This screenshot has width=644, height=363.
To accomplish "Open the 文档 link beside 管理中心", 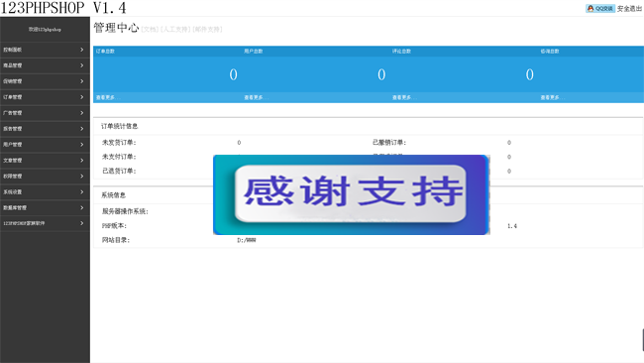I will coord(150,29).
